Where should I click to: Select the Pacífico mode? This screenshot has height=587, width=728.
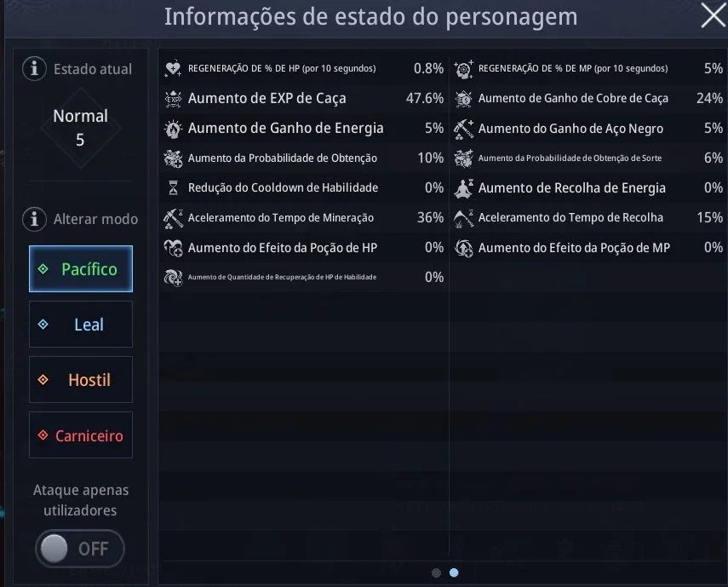tap(81, 269)
